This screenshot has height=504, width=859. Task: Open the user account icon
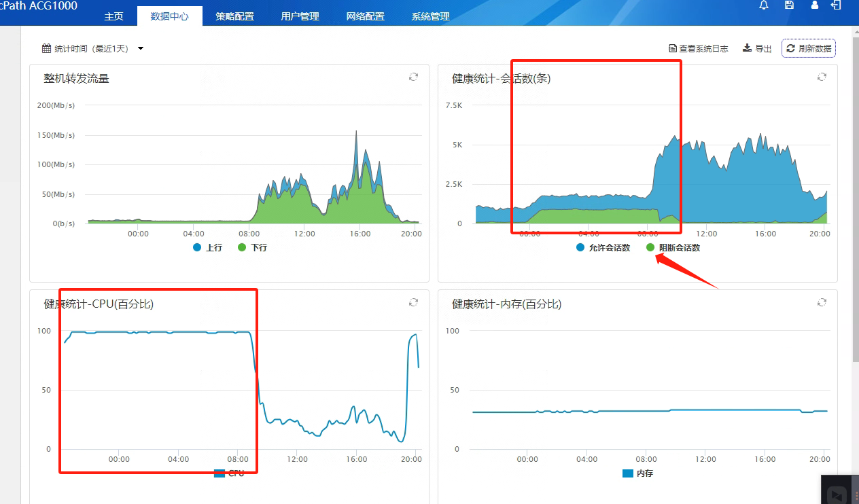[815, 5]
